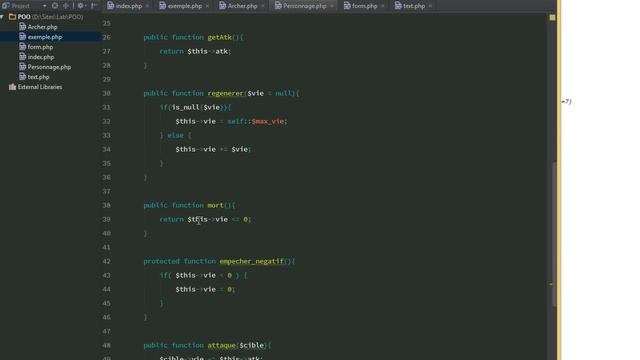Viewport: 640px width, 360px height.
Task: Click the regenerer function name
Action: coord(225,93)
